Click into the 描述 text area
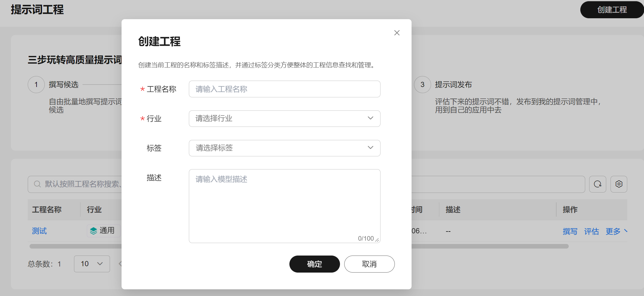This screenshot has height=296, width=644. point(284,206)
